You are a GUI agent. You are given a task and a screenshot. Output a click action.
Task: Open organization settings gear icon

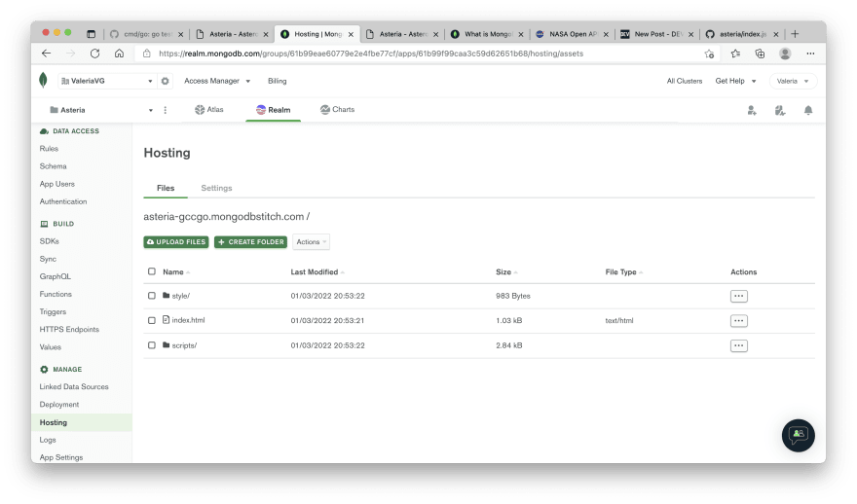[165, 81]
